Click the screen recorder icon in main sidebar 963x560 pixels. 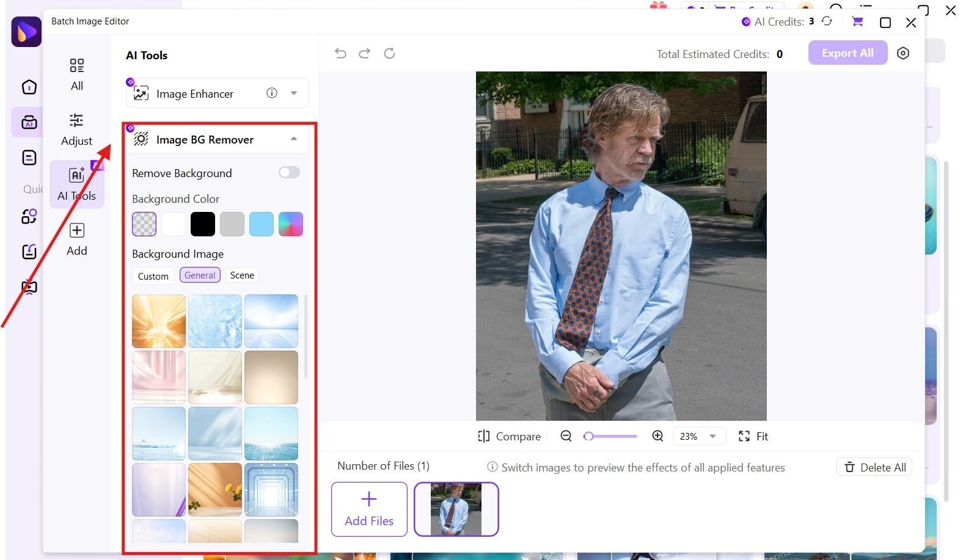[x=29, y=286]
